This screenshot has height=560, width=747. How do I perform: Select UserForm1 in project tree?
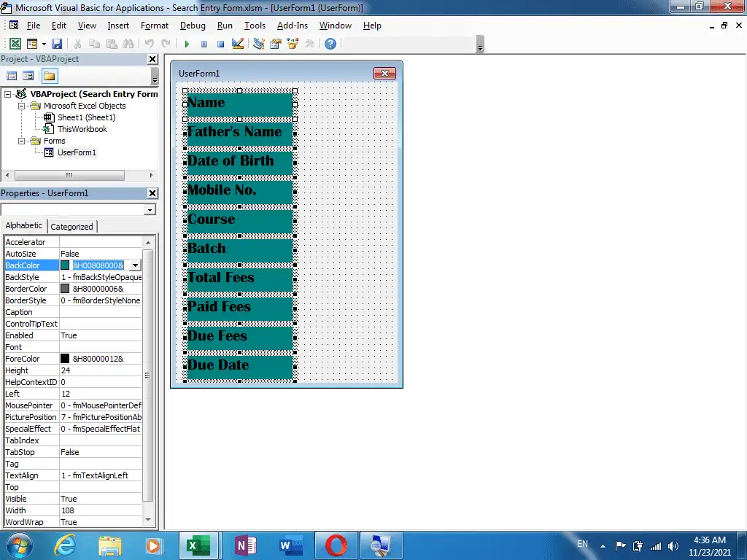(x=77, y=152)
